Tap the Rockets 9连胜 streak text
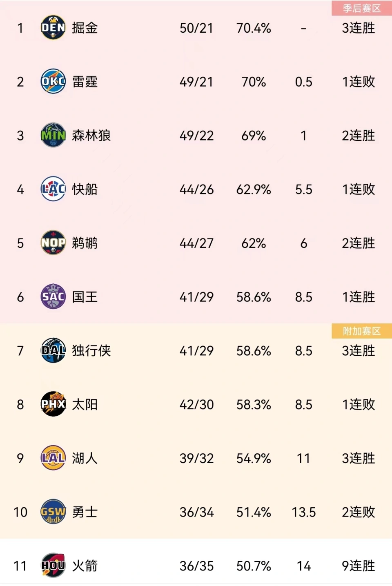Viewport: 392px width, 586px height. [x=359, y=566]
